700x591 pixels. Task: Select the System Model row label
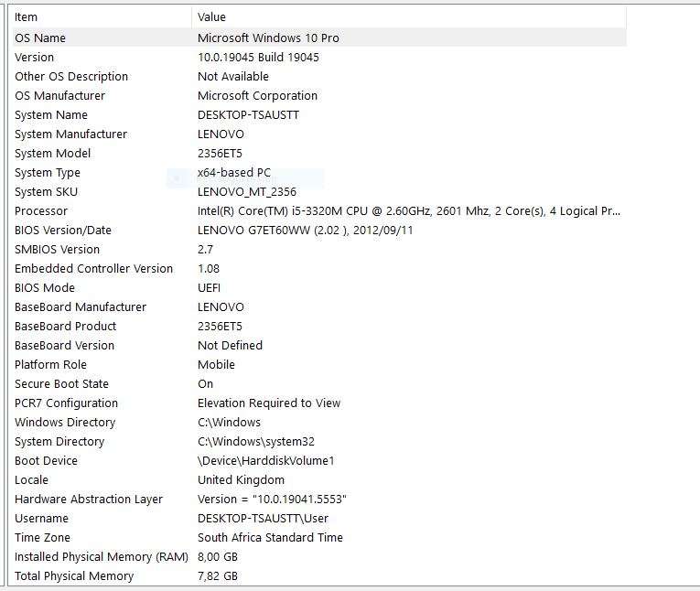click(x=53, y=153)
